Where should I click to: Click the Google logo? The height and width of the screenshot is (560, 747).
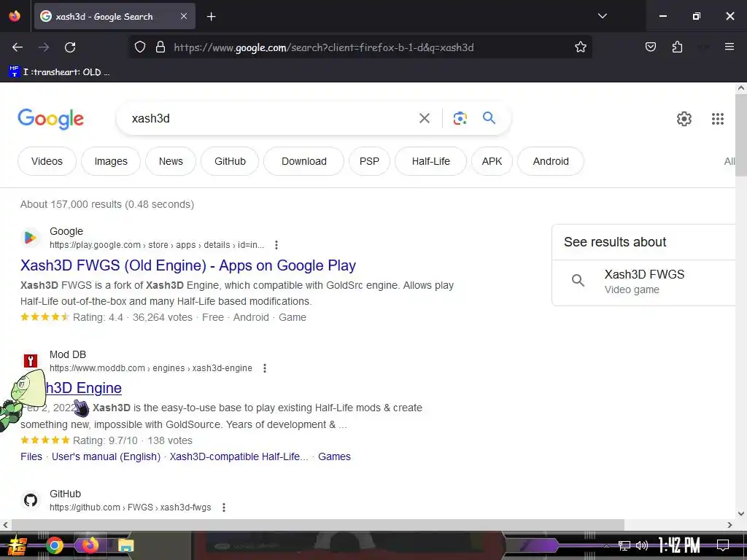click(x=50, y=119)
